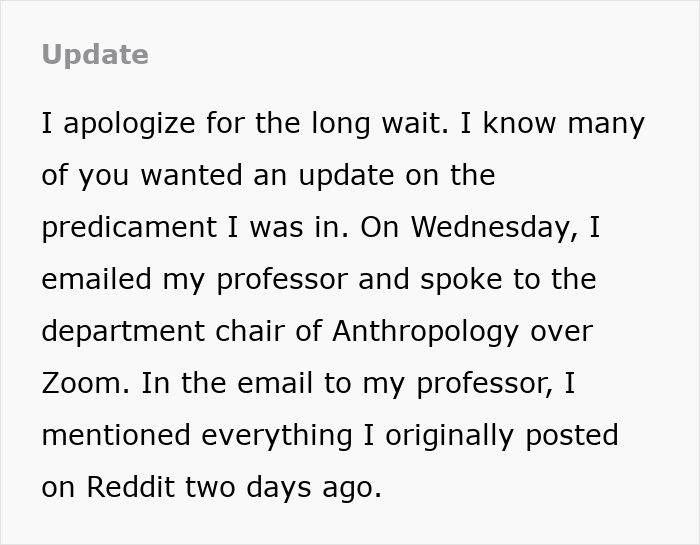Click the gray "Update" heading
Image resolution: width=700 pixels, height=545 pixels.
(95, 55)
